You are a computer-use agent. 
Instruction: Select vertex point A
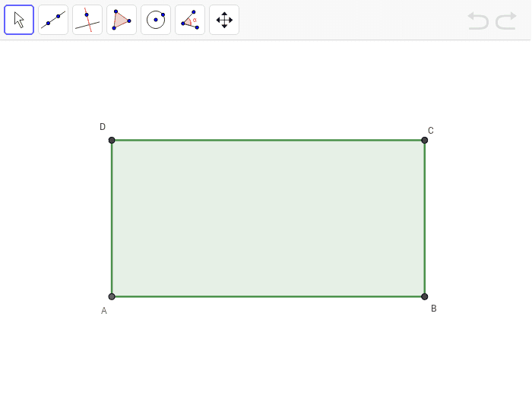[x=112, y=296]
